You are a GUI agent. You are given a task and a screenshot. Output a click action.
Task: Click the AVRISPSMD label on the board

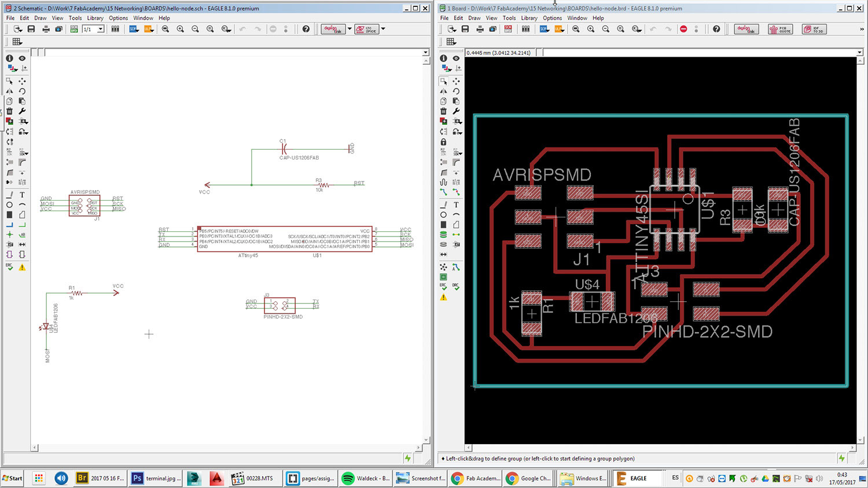pyautogui.click(x=542, y=175)
